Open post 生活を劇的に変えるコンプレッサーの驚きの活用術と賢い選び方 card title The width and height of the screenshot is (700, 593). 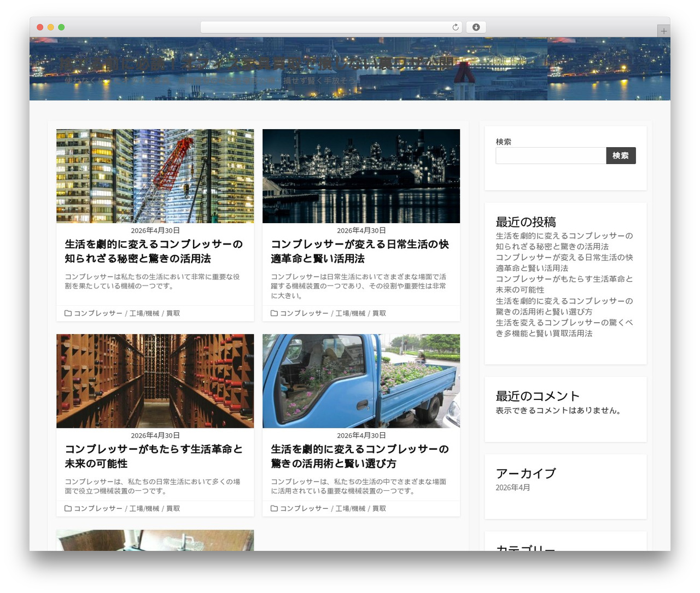coord(360,456)
